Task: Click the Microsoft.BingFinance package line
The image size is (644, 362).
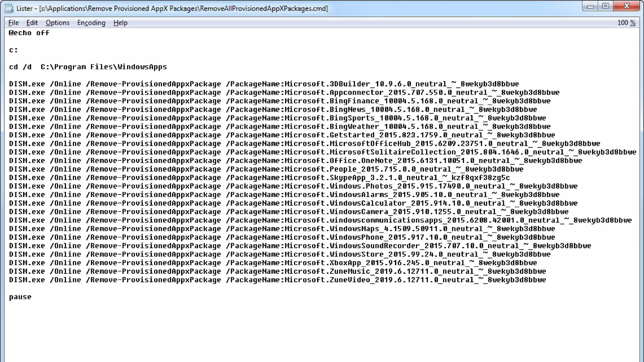Action: (x=280, y=101)
